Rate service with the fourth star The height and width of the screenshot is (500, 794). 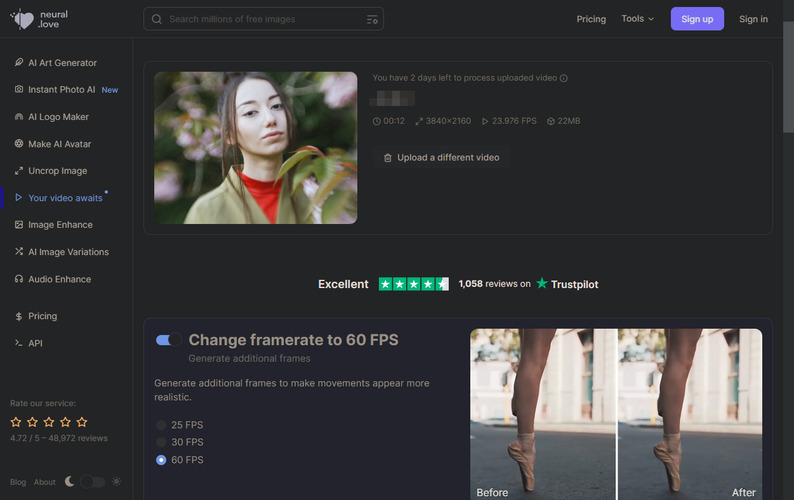tap(65, 421)
